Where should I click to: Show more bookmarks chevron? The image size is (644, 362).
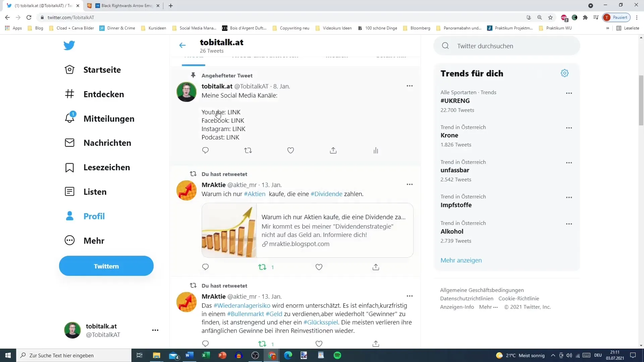point(608,28)
